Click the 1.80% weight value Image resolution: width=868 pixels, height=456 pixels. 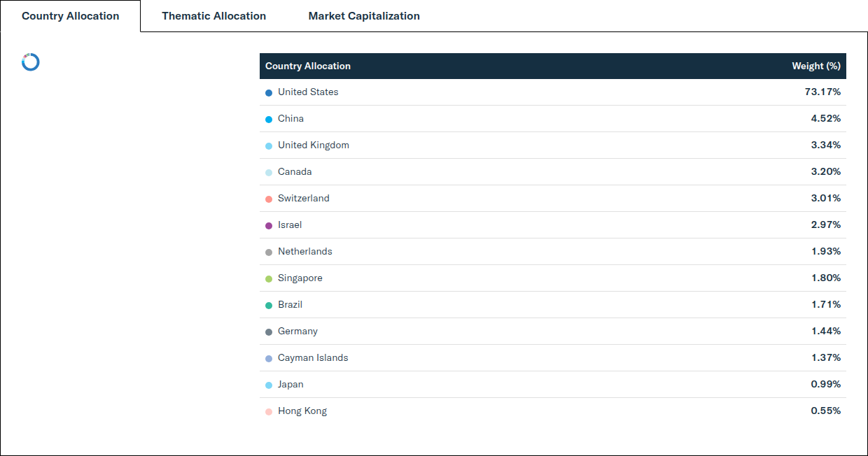click(826, 278)
